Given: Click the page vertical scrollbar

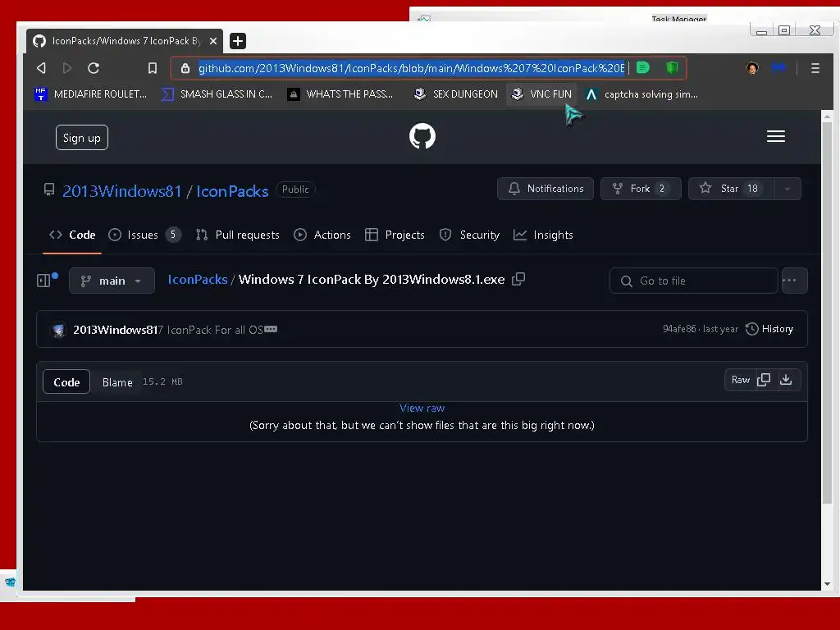Looking at the screenshot, I should (x=827, y=313).
